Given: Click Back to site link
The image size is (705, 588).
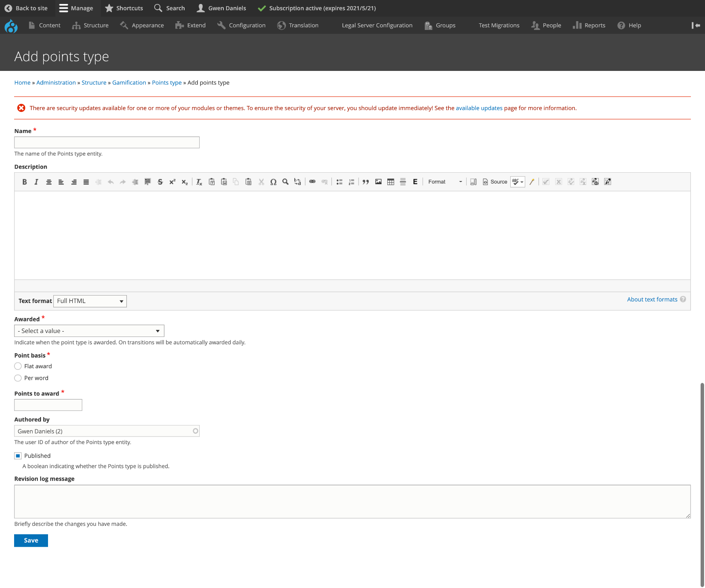Looking at the screenshot, I should pyautogui.click(x=26, y=8).
